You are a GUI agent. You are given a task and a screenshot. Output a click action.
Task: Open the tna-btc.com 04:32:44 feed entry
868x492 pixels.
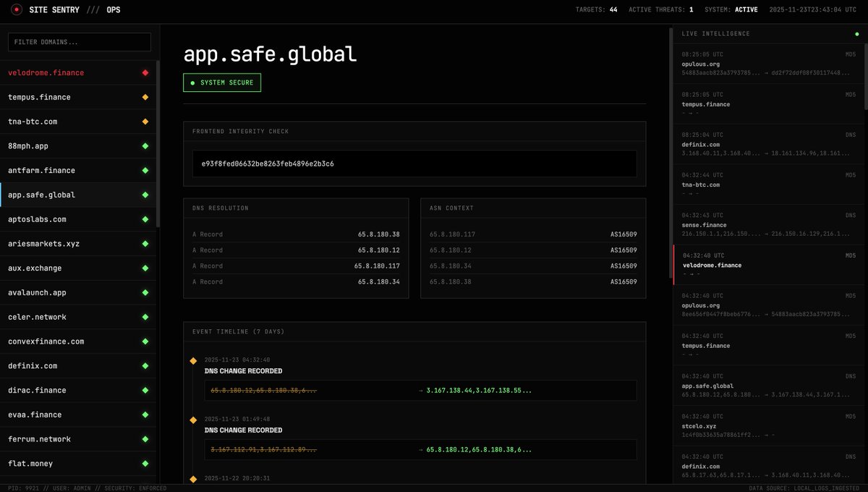point(768,184)
